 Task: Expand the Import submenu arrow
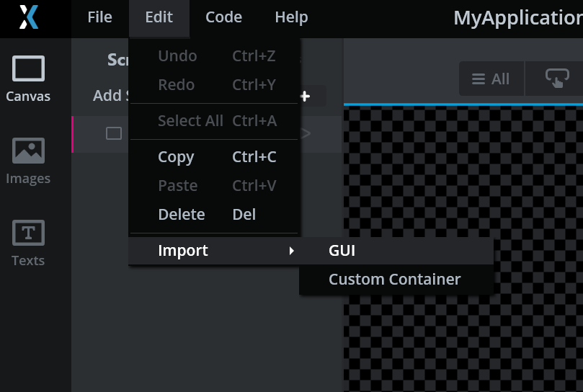291,251
